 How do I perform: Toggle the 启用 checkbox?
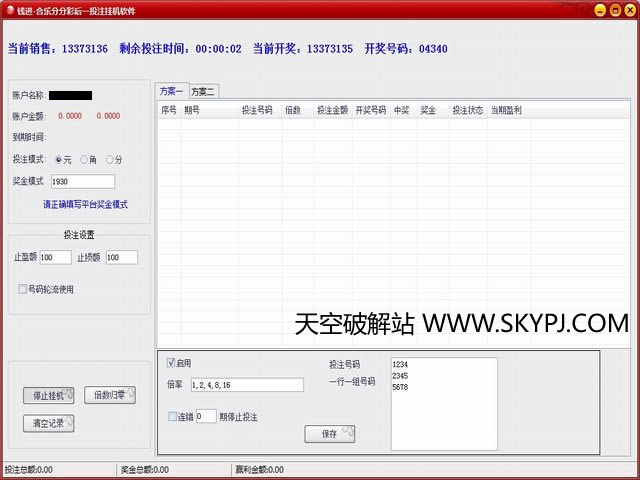click(172, 363)
